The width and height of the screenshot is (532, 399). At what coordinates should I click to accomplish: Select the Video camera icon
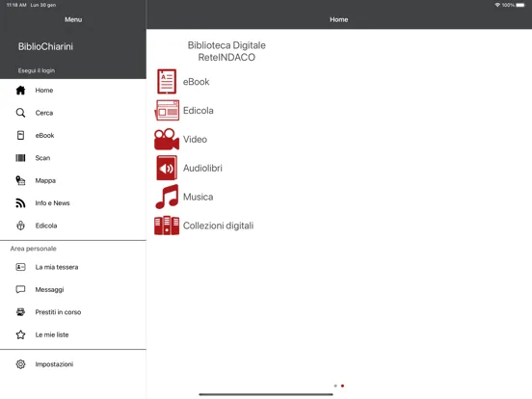click(167, 139)
